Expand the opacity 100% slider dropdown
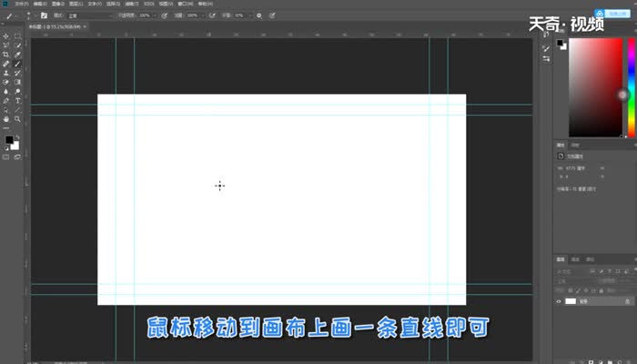 pos(155,15)
